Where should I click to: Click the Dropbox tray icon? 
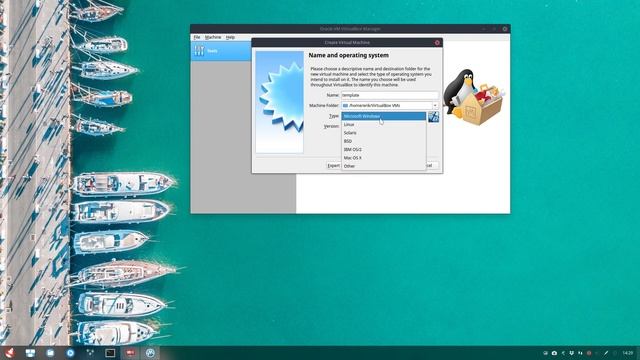[571, 353]
